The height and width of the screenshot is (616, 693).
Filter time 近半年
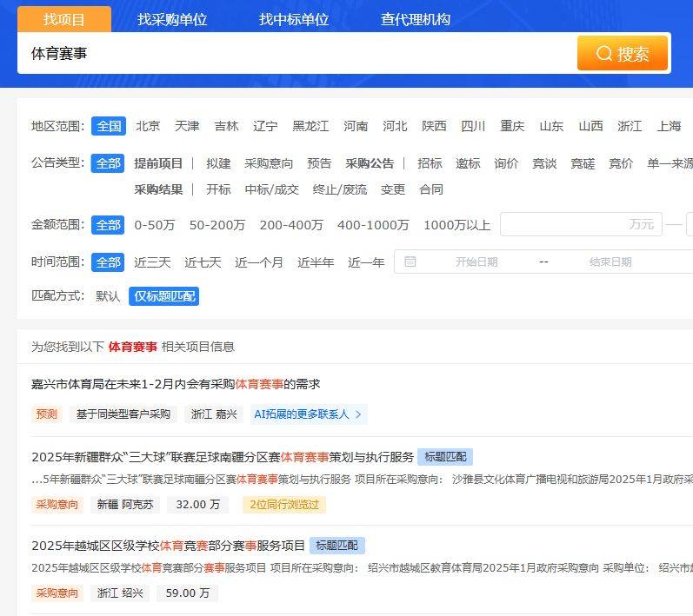[316, 262]
